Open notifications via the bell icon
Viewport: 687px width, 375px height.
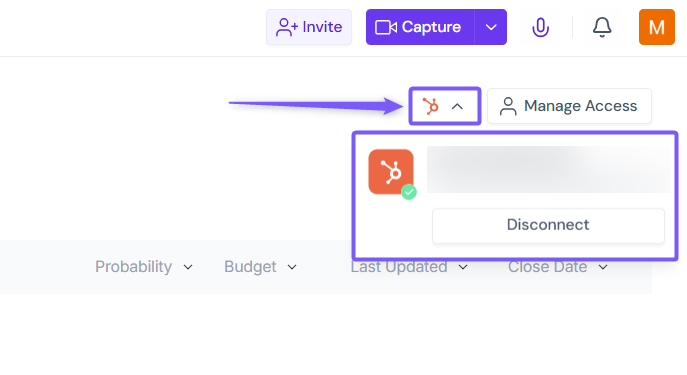[x=602, y=27]
